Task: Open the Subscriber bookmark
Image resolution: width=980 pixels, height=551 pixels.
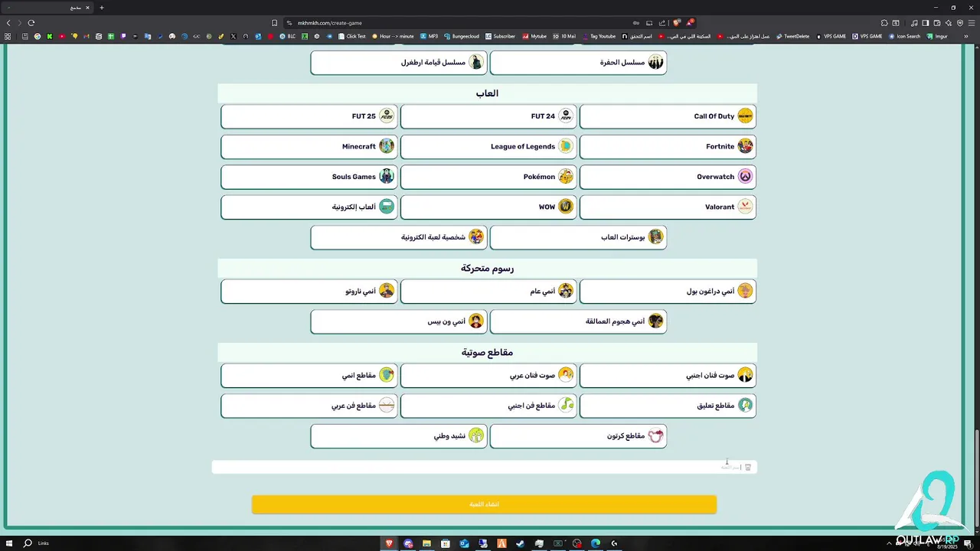Action: tap(500, 36)
